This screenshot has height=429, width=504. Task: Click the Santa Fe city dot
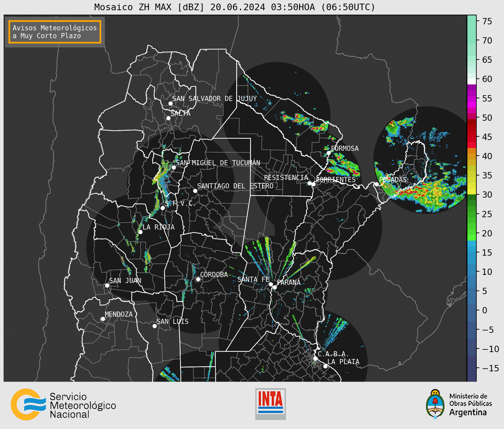(271, 284)
